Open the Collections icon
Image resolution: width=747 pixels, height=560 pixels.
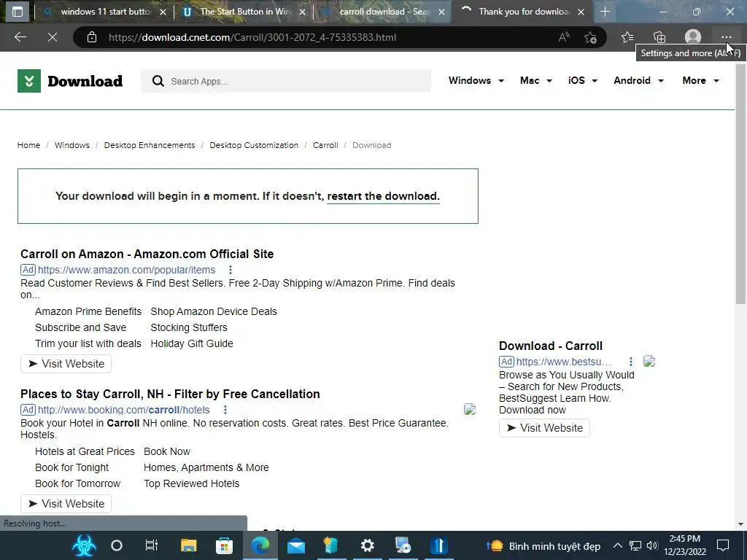pyautogui.click(x=659, y=37)
